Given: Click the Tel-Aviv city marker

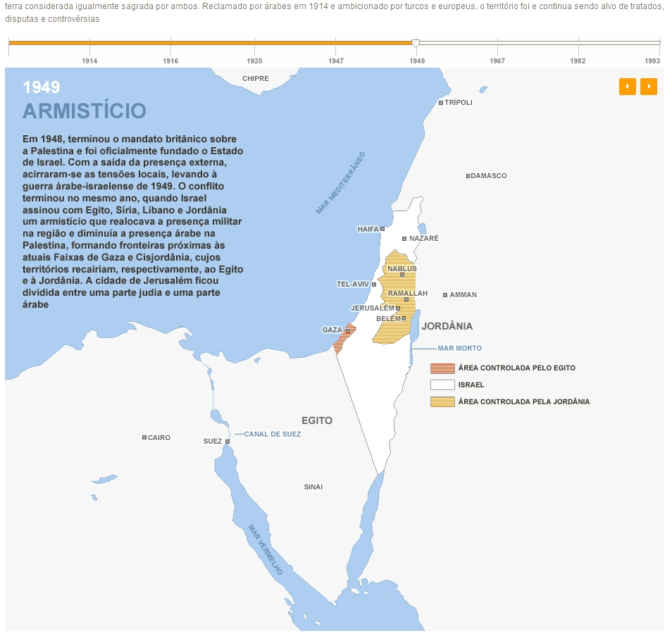Looking at the screenshot, I should (374, 284).
